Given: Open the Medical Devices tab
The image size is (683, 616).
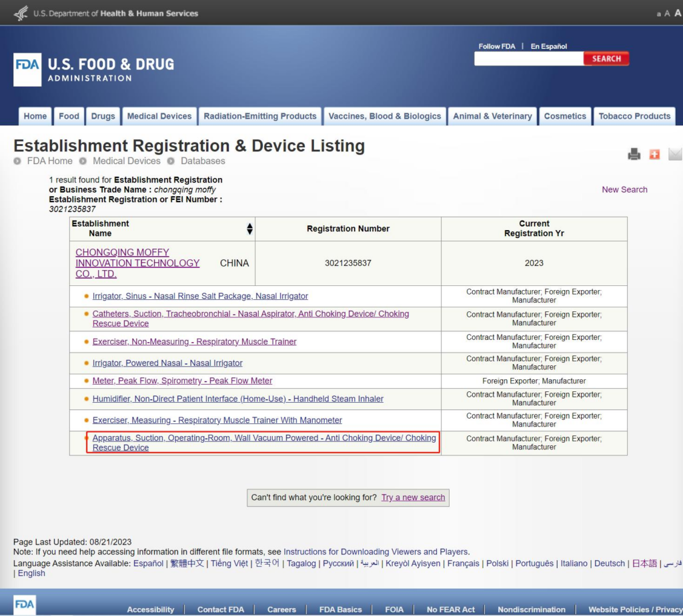Looking at the screenshot, I should click(159, 116).
